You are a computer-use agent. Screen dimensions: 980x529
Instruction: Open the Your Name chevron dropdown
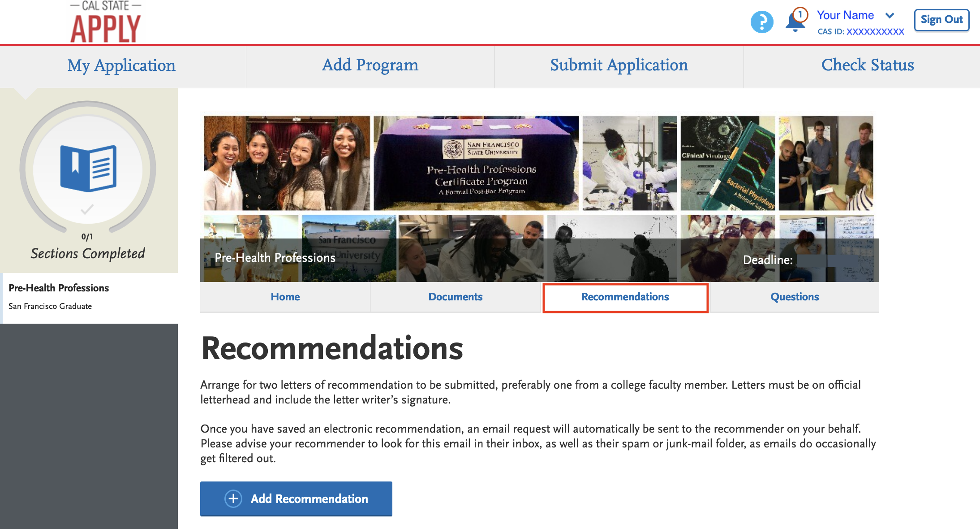(x=890, y=16)
